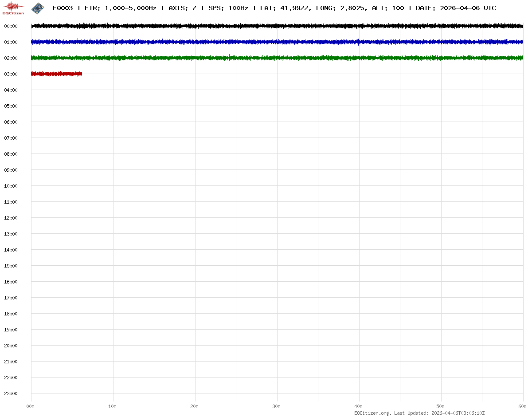Select the 23:00 hour label
Image resolution: width=532 pixels, height=417 pixels.
click(x=11, y=393)
